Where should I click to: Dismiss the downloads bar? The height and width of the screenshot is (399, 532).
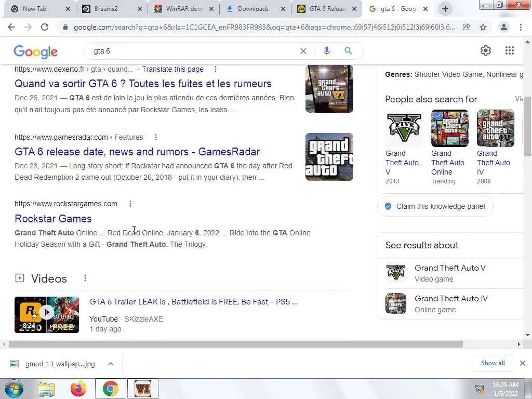point(523,363)
